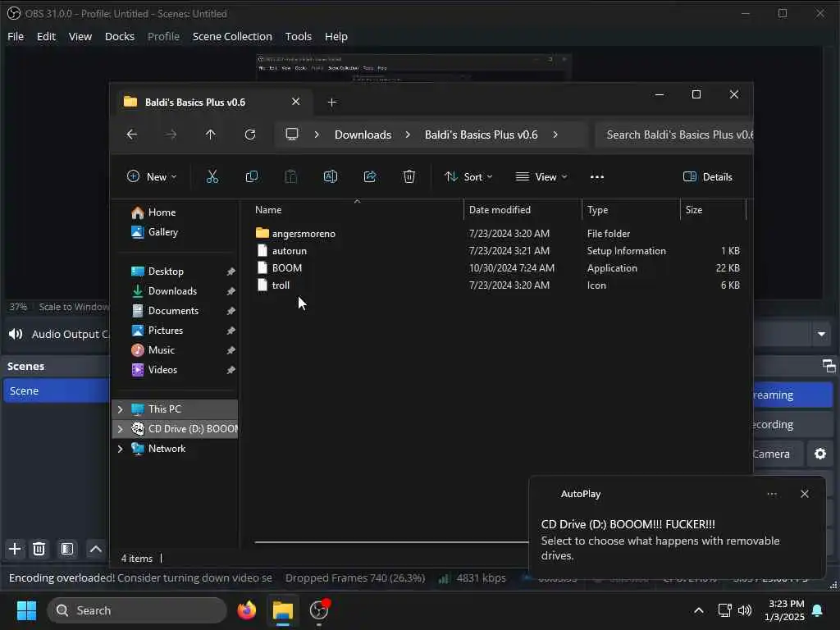Open the OBS Tools menu
The width and height of the screenshot is (840, 630).
tap(299, 36)
